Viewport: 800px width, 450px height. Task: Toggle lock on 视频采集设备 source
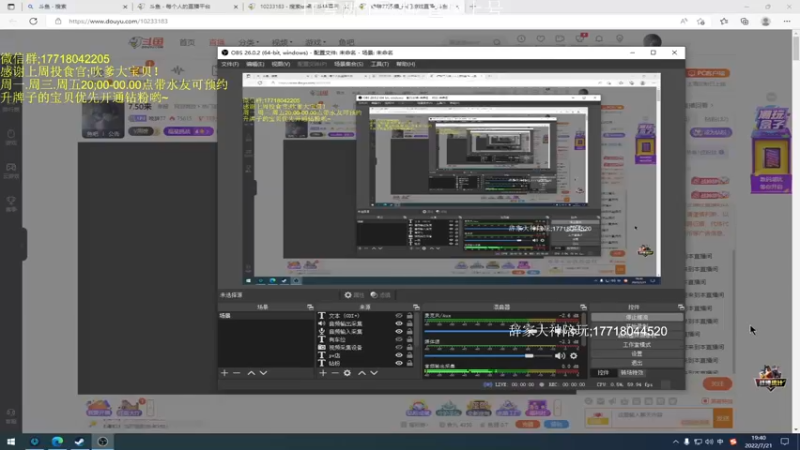[x=409, y=347]
